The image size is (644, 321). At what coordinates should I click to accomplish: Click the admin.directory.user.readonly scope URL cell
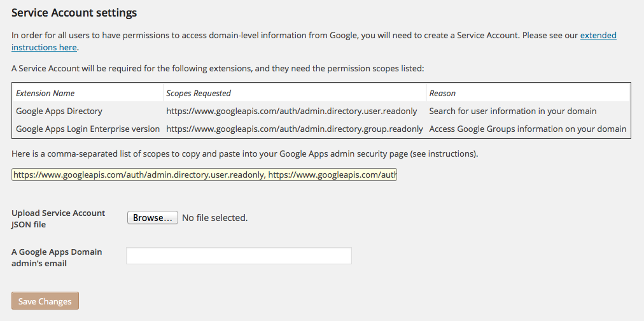tap(291, 111)
